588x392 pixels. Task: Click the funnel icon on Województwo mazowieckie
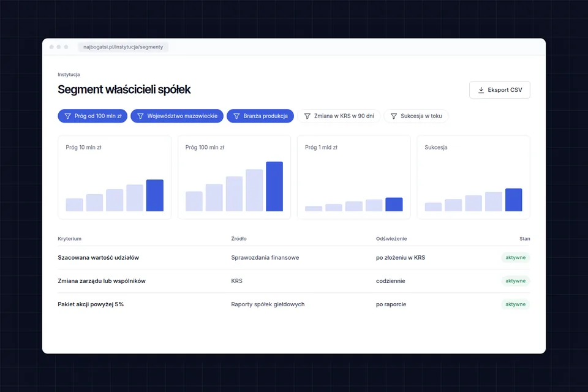click(140, 116)
